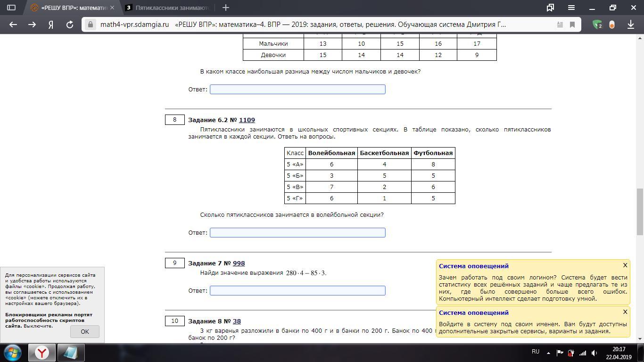Click the task number box 10
Image resolution: width=644 pixels, height=362 pixels.
coord(174,321)
